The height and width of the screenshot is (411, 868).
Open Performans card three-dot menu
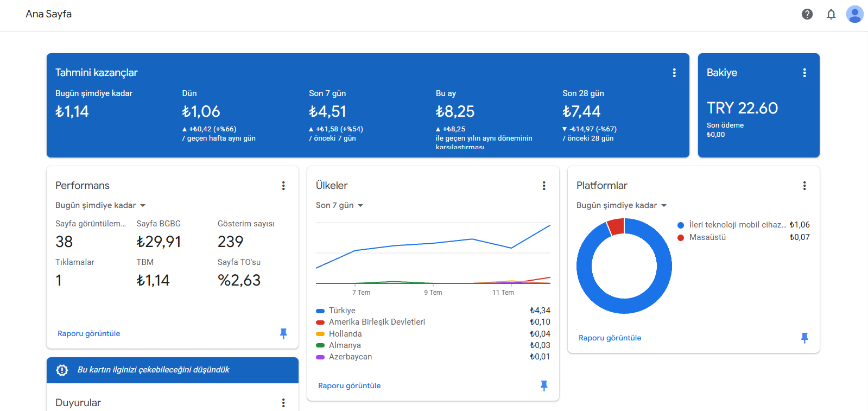pyautogui.click(x=283, y=186)
